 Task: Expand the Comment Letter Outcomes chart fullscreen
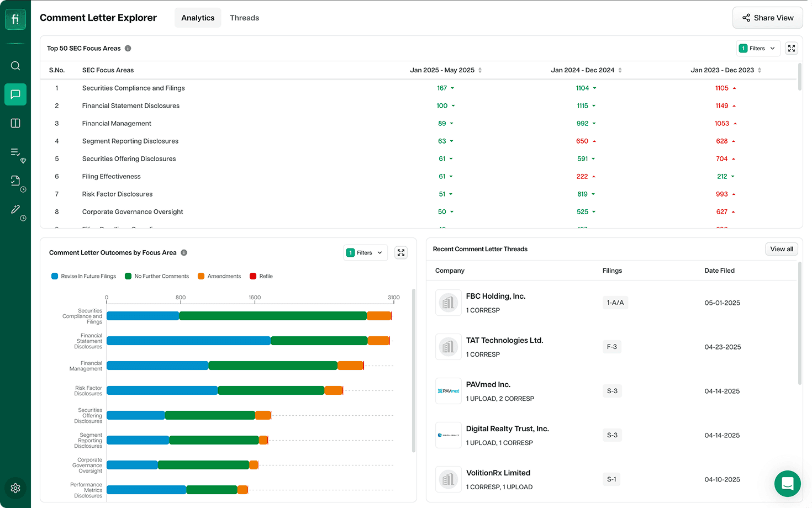pyautogui.click(x=401, y=253)
